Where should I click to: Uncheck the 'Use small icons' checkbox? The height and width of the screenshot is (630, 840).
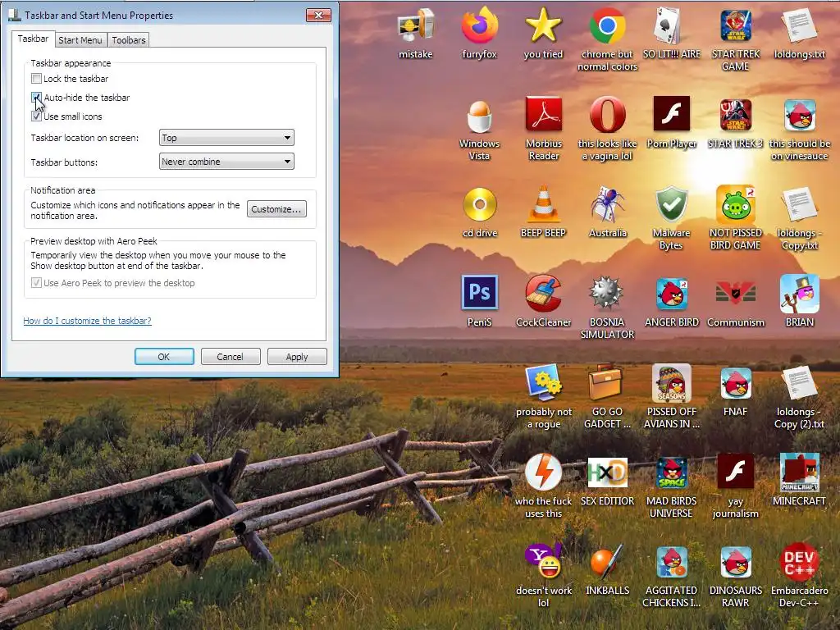36,116
